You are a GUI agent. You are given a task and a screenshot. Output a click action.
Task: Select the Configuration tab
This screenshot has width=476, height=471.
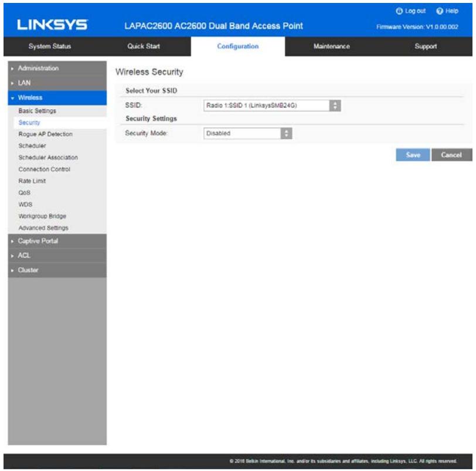coord(237,46)
